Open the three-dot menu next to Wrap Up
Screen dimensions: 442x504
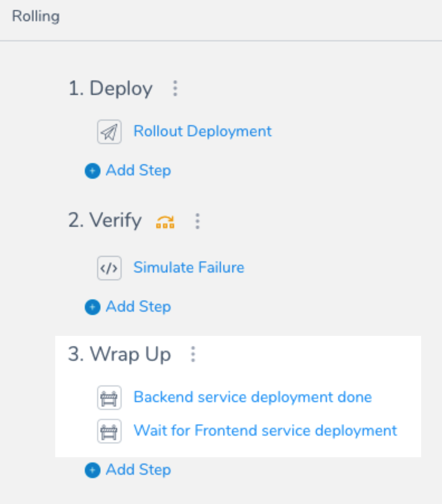tap(193, 354)
